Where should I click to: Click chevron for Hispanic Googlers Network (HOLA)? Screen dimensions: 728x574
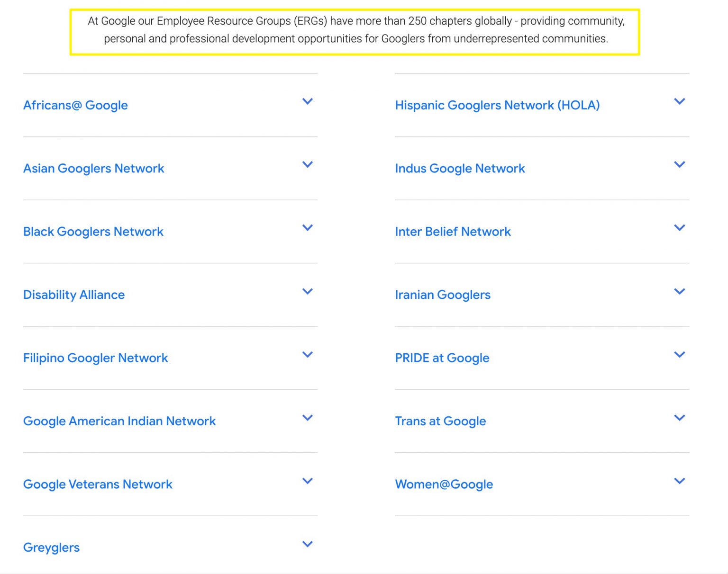click(679, 101)
